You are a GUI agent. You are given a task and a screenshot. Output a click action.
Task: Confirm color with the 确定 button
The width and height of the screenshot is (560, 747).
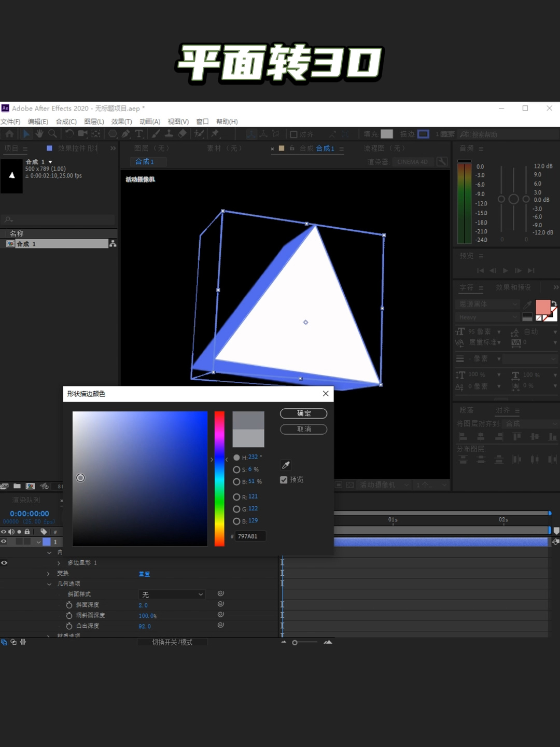(x=303, y=413)
